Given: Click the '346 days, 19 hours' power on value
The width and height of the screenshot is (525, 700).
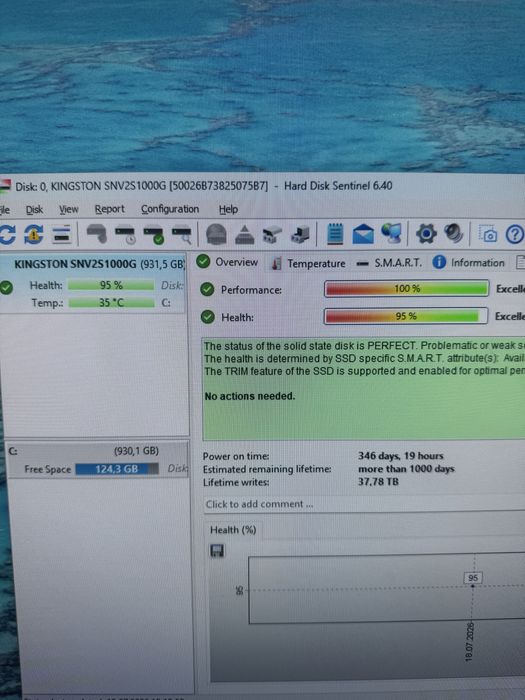Looking at the screenshot, I should click(400, 456).
